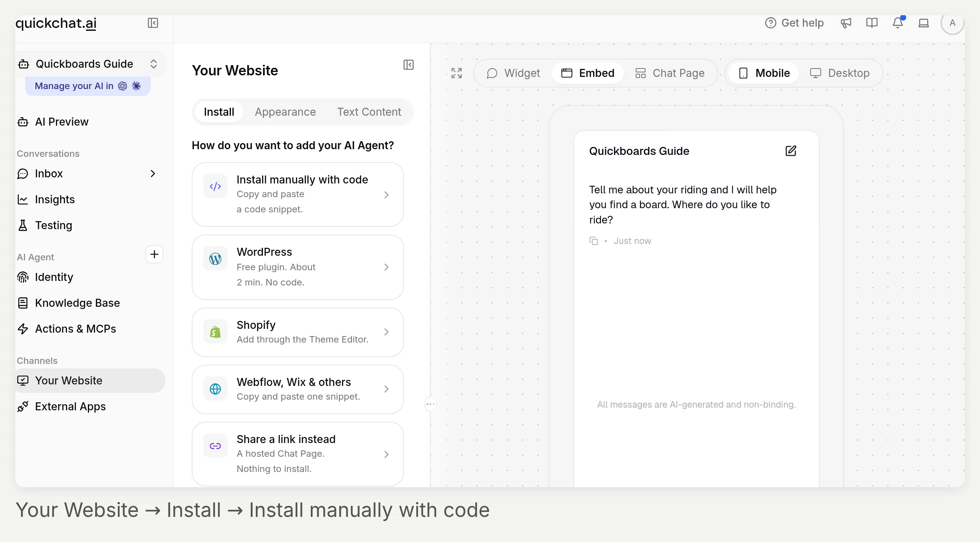Switch to the Text Content tab
The image size is (980, 542).
tap(369, 112)
